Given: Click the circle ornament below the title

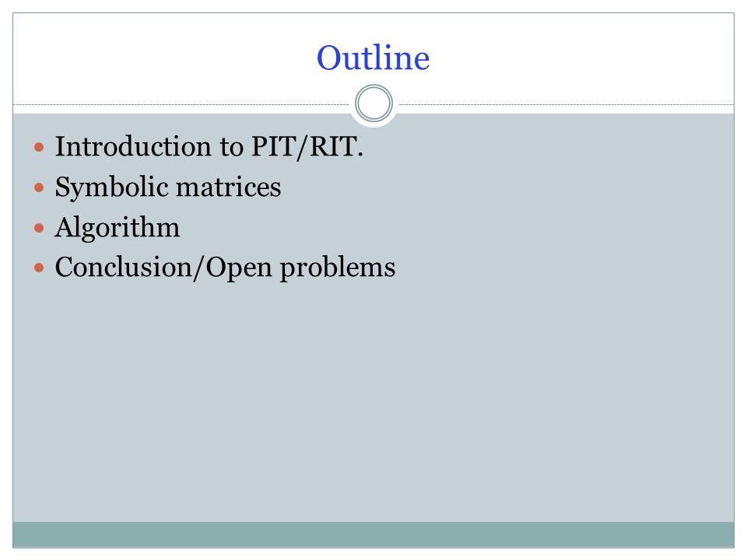Looking at the screenshot, I should click(374, 103).
